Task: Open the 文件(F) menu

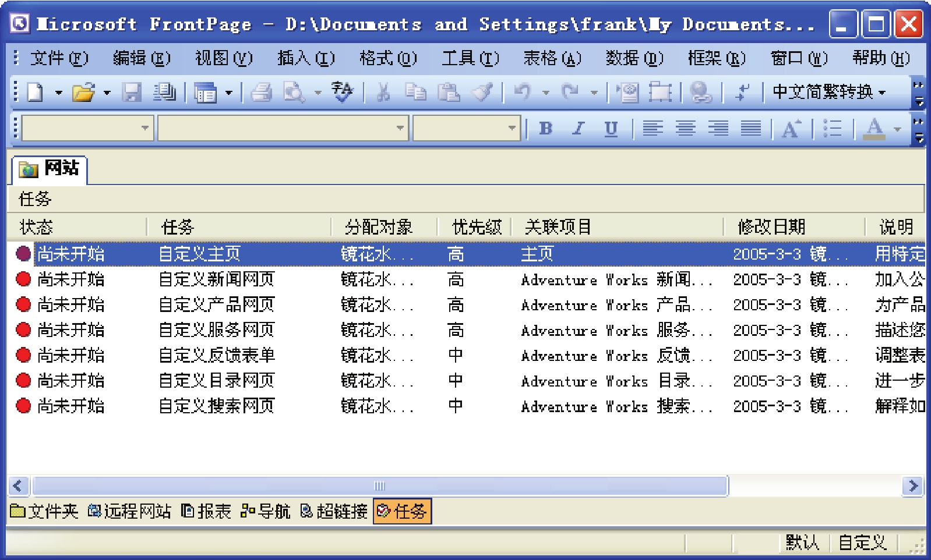Action: (59, 58)
